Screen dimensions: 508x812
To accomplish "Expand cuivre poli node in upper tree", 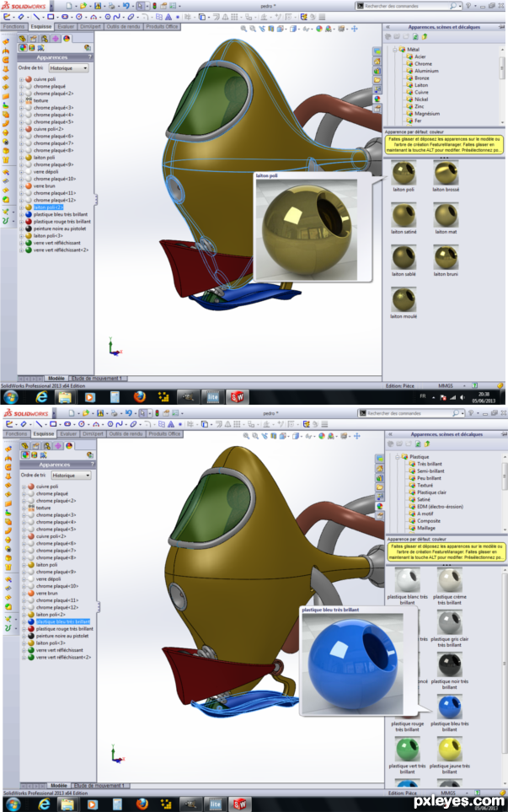I will tap(21, 79).
